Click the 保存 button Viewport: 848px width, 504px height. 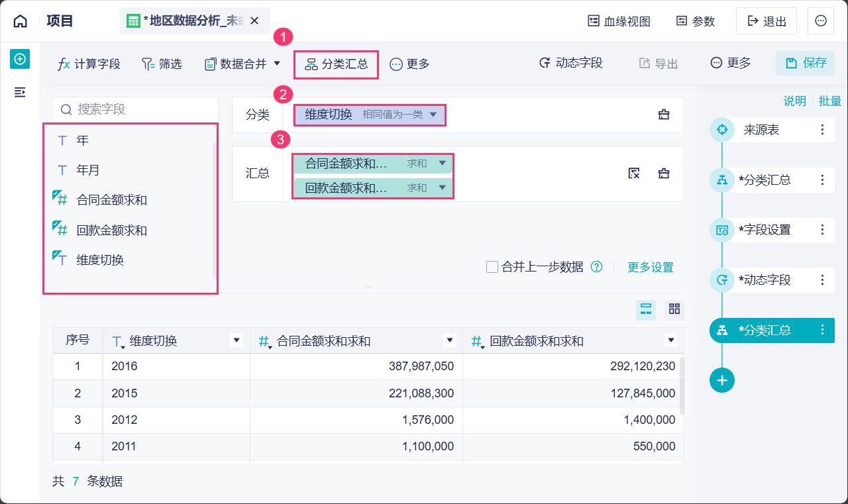pos(806,63)
